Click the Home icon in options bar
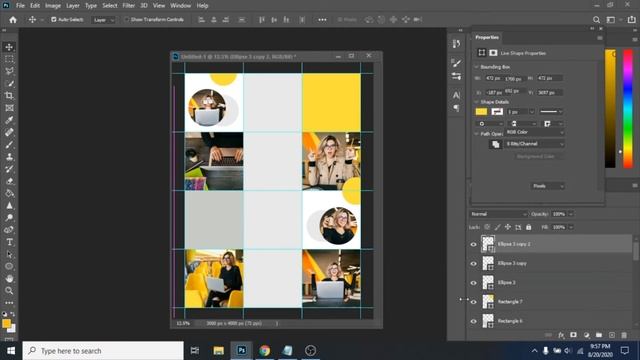This screenshot has height=360, width=640. click(x=13, y=20)
